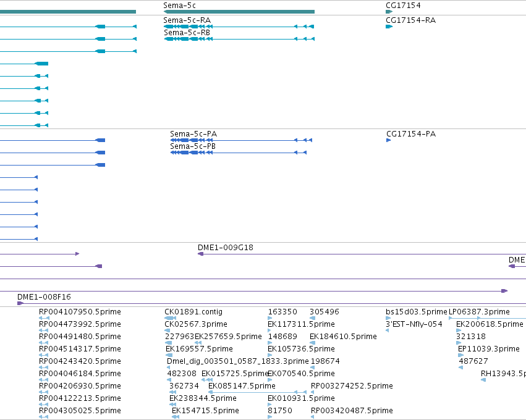Click the CG17154-RA label
Screen dimensions: 526x420
(x=410, y=20)
